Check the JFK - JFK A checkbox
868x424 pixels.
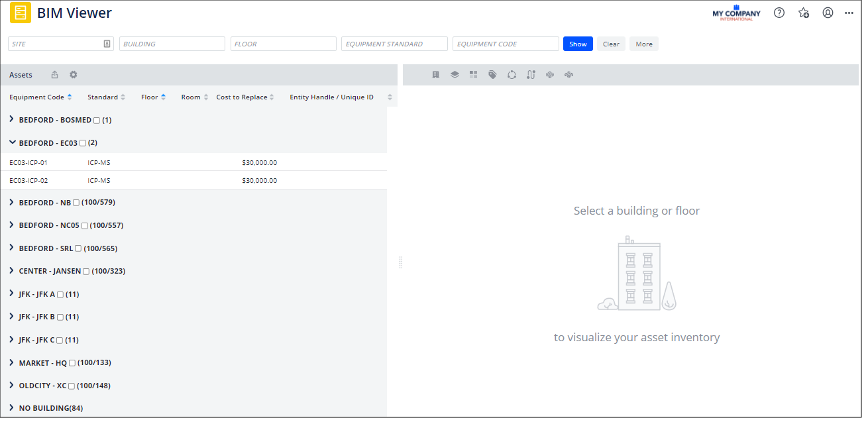[x=60, y=294]
